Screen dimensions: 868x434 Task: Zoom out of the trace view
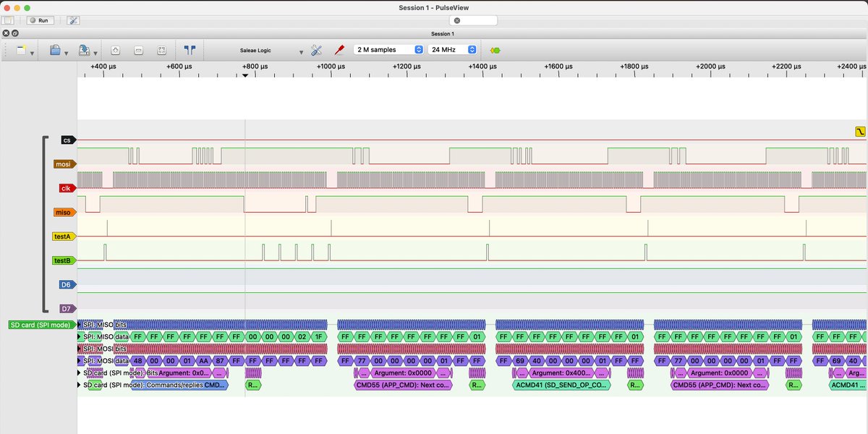click(x=138, y=51)
